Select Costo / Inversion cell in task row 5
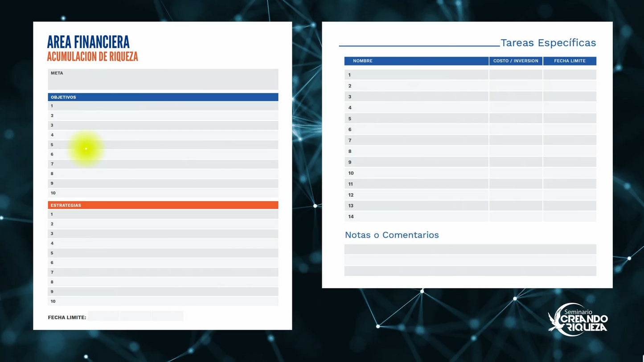This screenshot has width=644, height=362. [x=516, y=118]
